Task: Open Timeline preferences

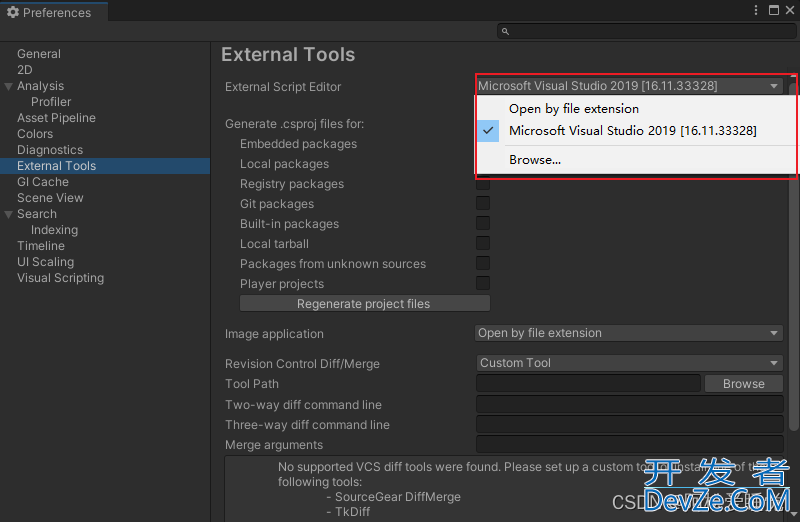Action: pos(41,245)
